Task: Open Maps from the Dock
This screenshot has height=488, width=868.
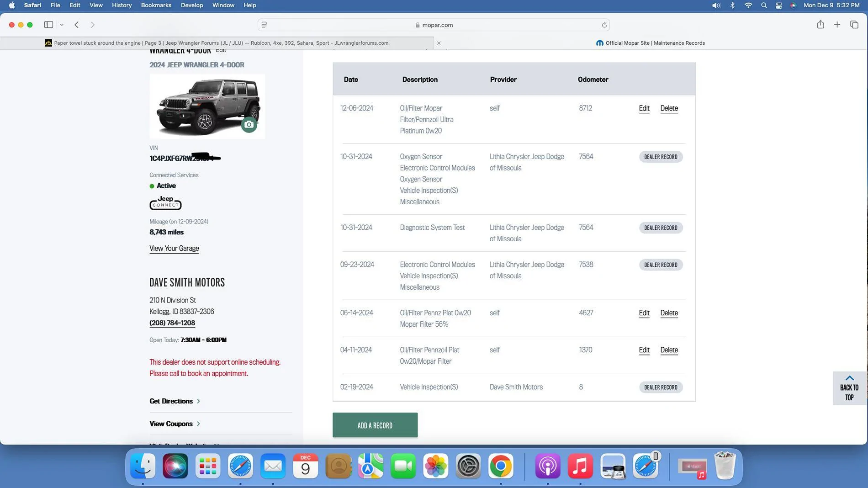Action: tap(371, 466)
